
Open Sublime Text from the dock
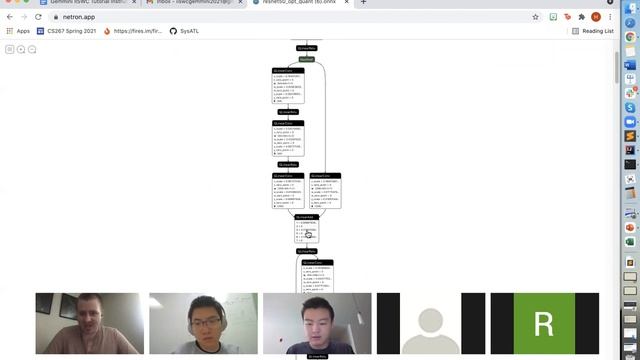[630, 136]
